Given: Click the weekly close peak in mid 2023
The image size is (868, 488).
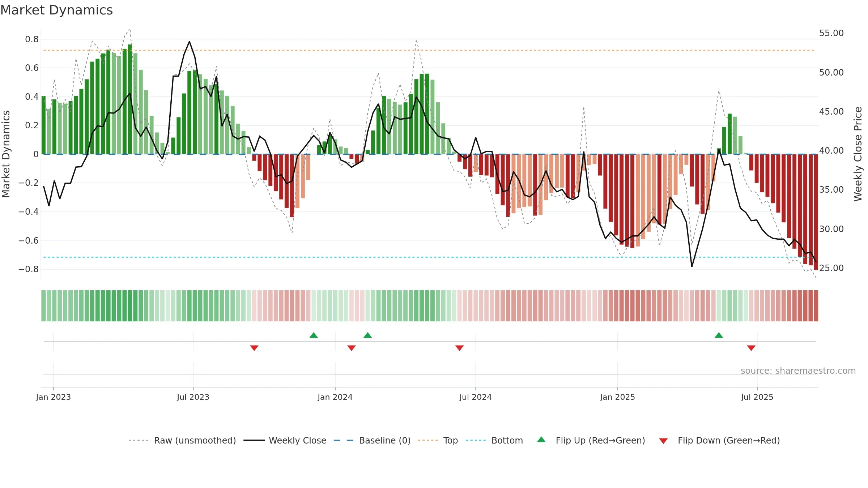Looking at the screenshot, I should [189, 42].
